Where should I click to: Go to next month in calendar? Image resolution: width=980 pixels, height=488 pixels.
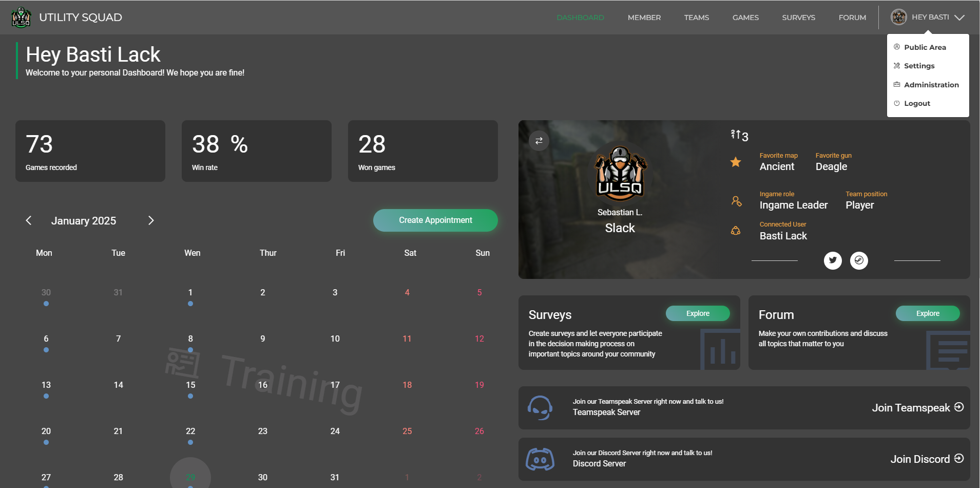click(151, 220)
